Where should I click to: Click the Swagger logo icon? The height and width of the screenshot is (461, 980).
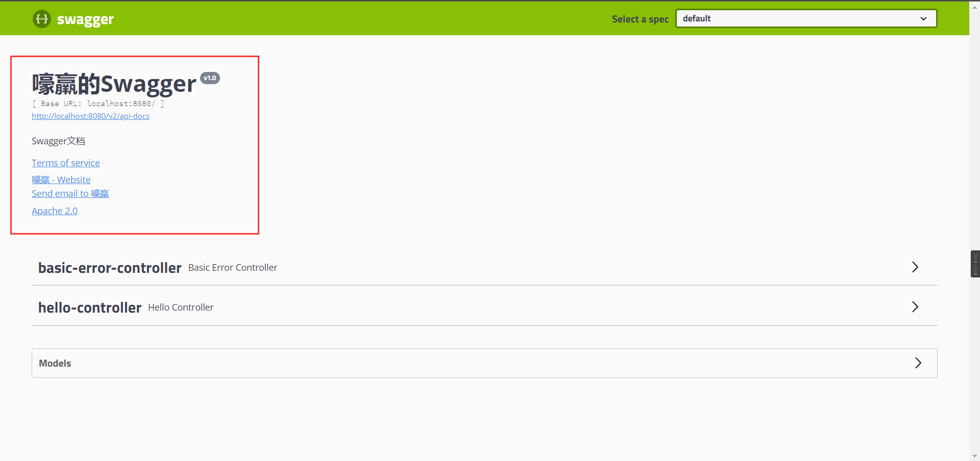coord(42,19)
